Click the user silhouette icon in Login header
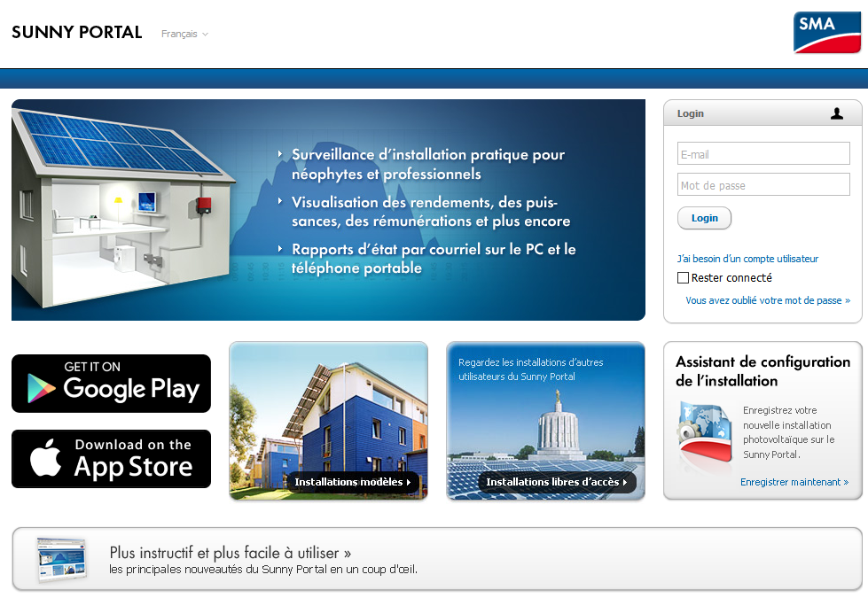868x598 pixels. click(x=837, y=113)
